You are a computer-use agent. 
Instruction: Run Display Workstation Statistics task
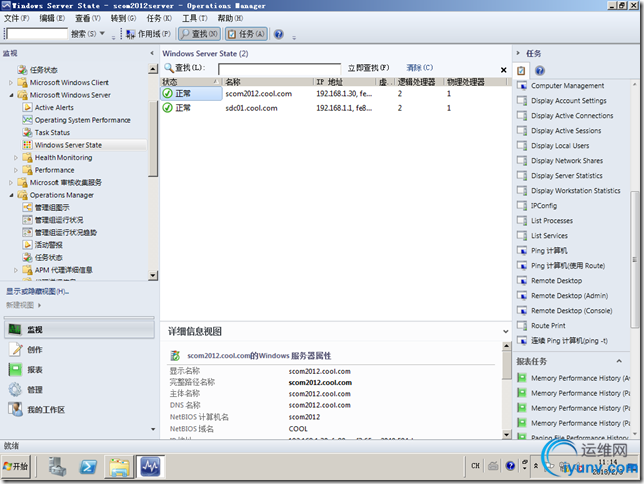coord(575,191)
